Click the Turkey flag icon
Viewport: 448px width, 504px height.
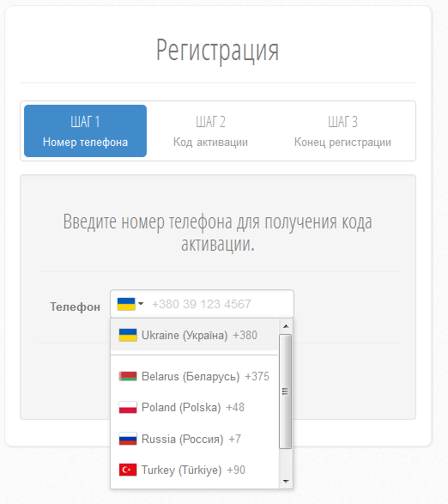(x=128, y=470)
